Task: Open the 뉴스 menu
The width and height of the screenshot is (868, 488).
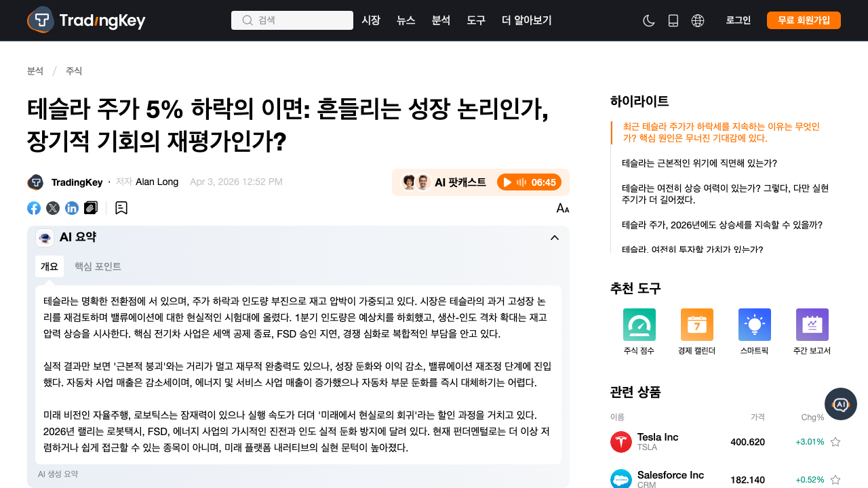Action: (406, 20)
